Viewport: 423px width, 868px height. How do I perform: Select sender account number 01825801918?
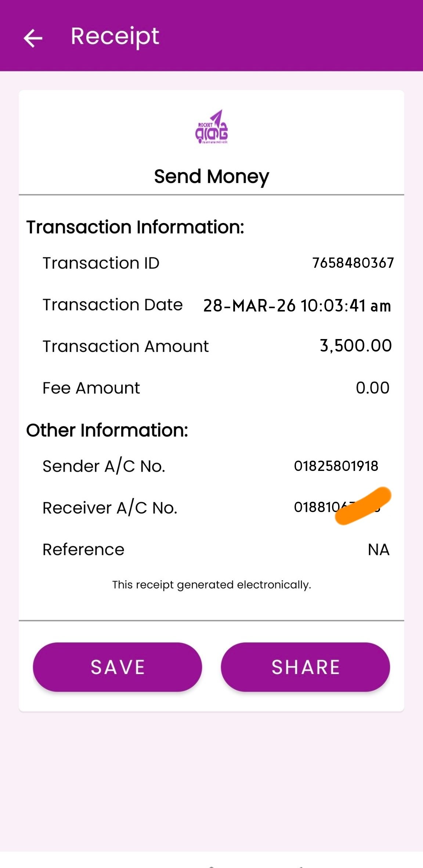pyautogui.click(x=336, y=466)
